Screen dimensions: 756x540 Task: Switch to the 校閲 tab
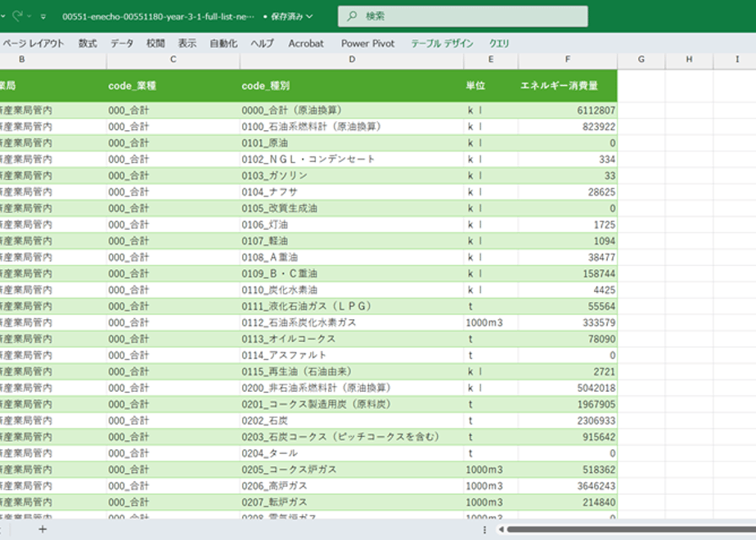click(x=155, y=43)
